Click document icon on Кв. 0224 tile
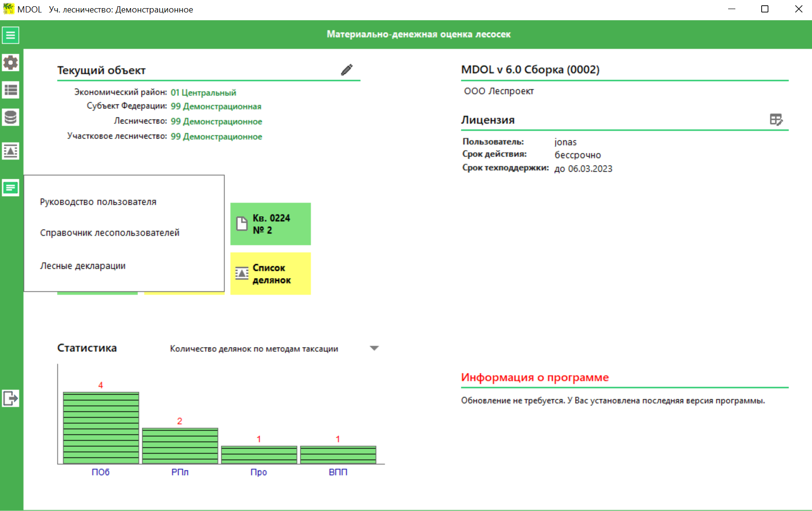Screen dimensions: 812x511 tap(242, 223)
